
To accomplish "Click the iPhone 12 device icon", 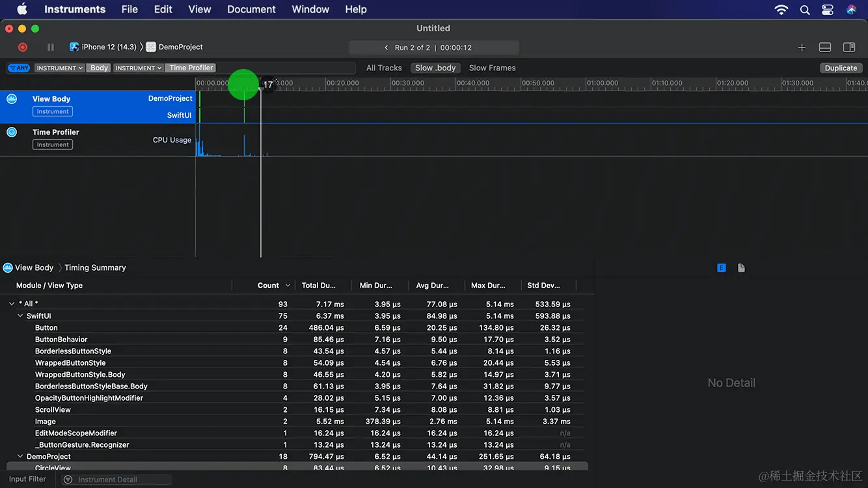I will [x=74, y=47].
